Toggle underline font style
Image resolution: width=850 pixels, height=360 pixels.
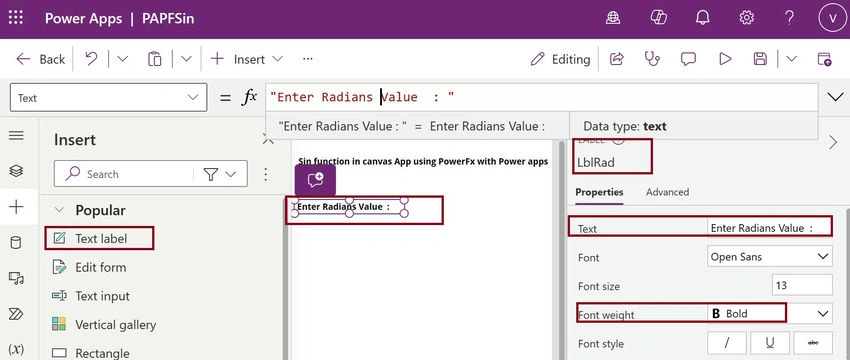[x=770, y=343]
